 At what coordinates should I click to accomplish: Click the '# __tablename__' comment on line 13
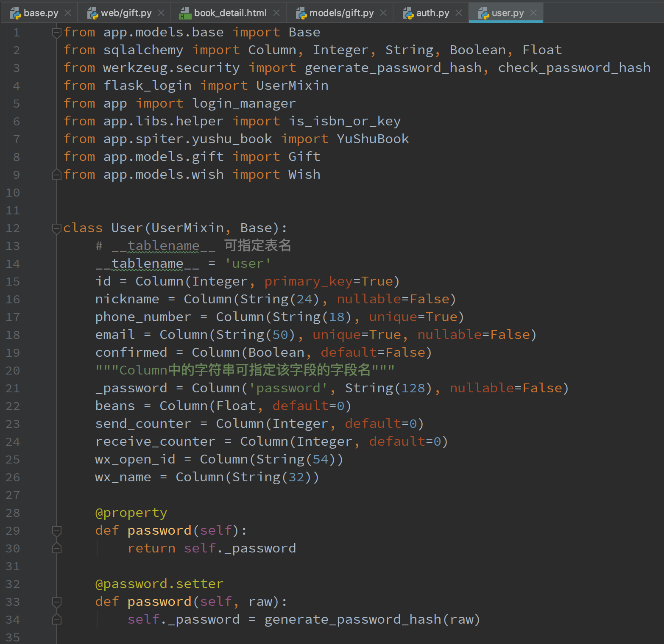click(155, 246)
